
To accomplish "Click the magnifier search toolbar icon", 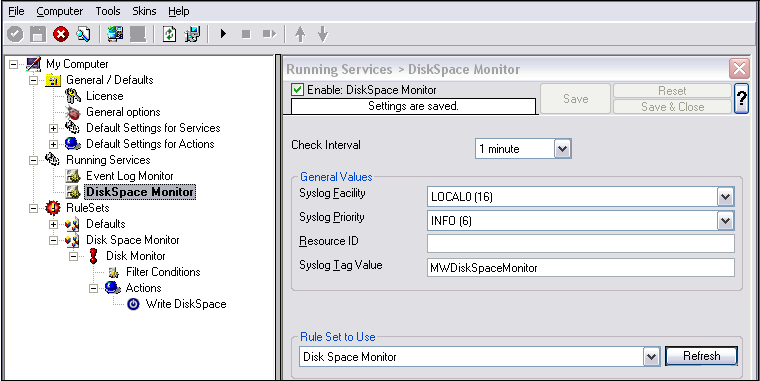I will click(83, 34).
